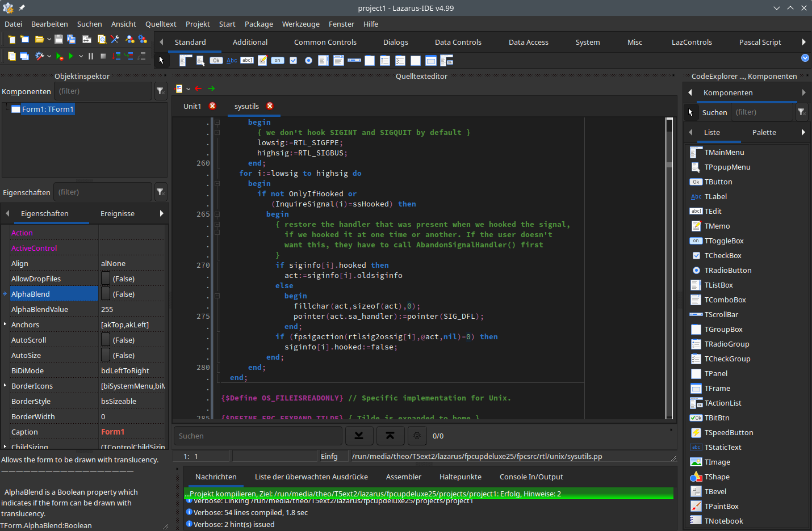Run the project without debugging
The width and height of the screenshot is (812, 531).
(x=59, y=56)
